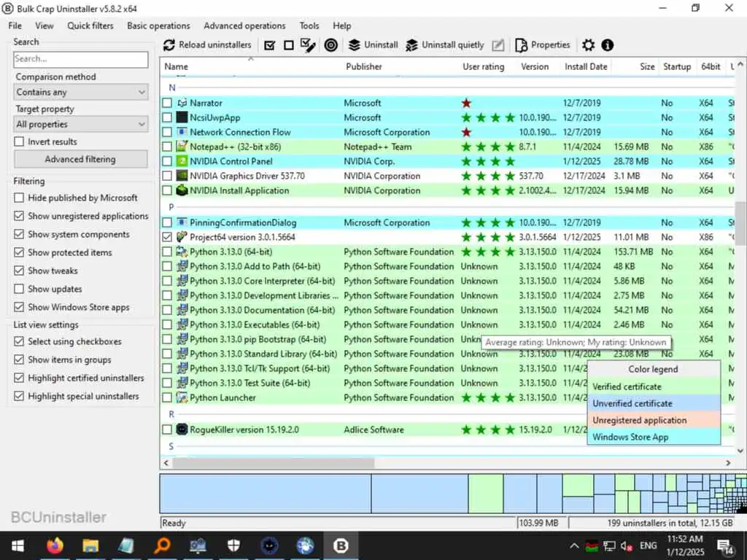747x560 pixels.
Task: Click the Windows Security shield taskbar icon
Action: tap(233, 545)
